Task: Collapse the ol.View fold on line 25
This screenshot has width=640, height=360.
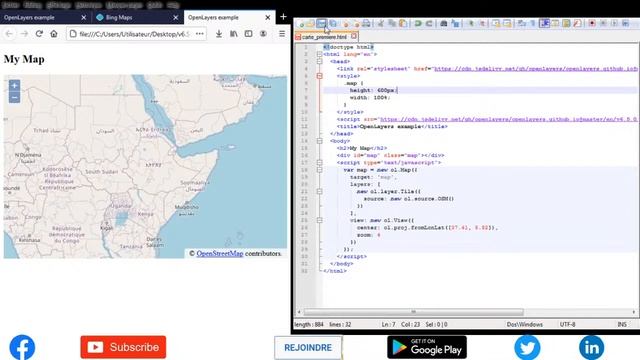Action: 320,220
